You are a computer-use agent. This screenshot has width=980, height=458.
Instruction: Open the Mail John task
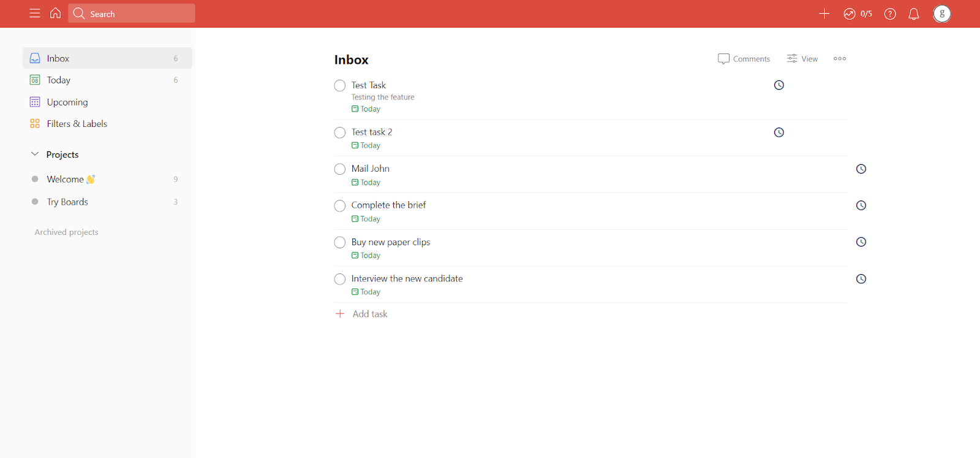click(x=371, y=169)
